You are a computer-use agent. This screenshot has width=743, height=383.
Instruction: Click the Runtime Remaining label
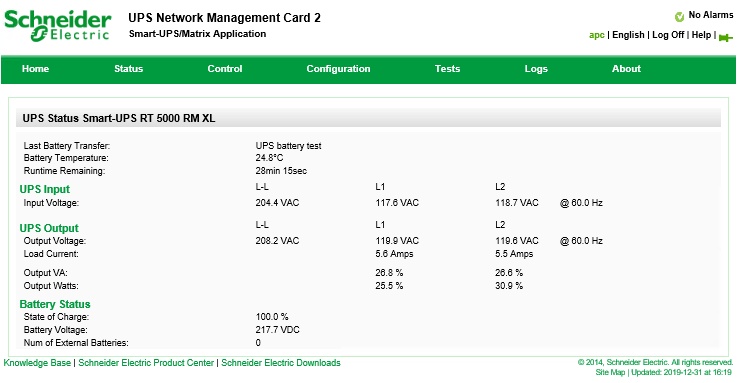64,171
